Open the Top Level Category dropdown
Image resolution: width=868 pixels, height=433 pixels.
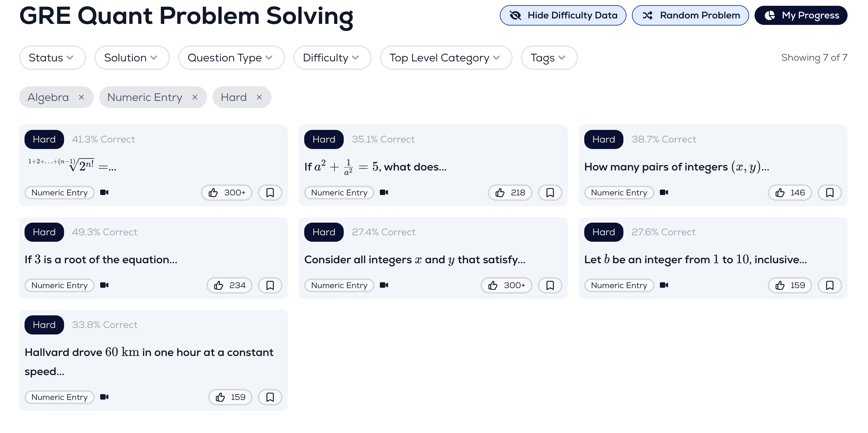446,58
